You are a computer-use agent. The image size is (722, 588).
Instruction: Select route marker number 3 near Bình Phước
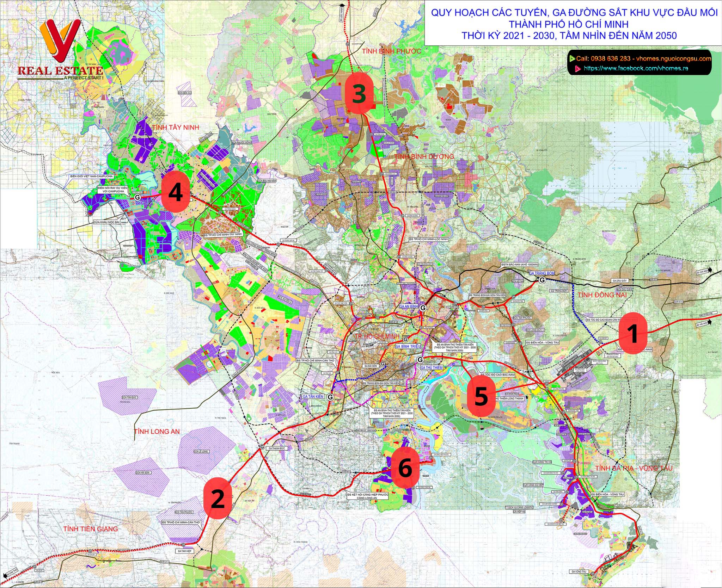pos(359,93)
